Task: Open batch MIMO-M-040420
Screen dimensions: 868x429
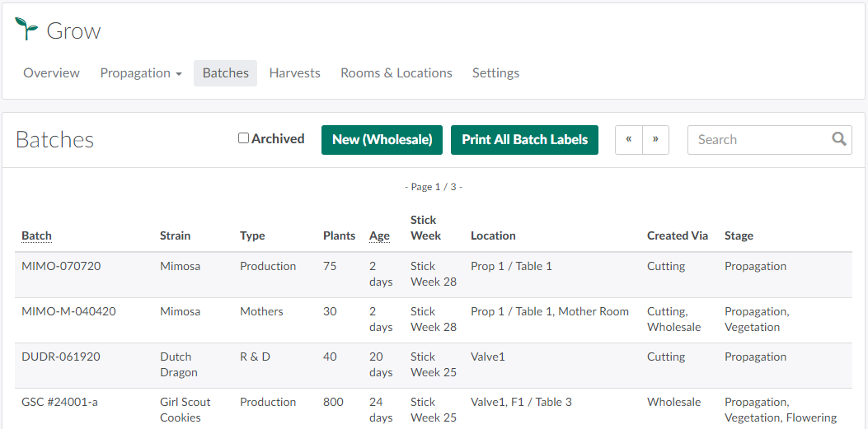Action: tap(68, 311)
